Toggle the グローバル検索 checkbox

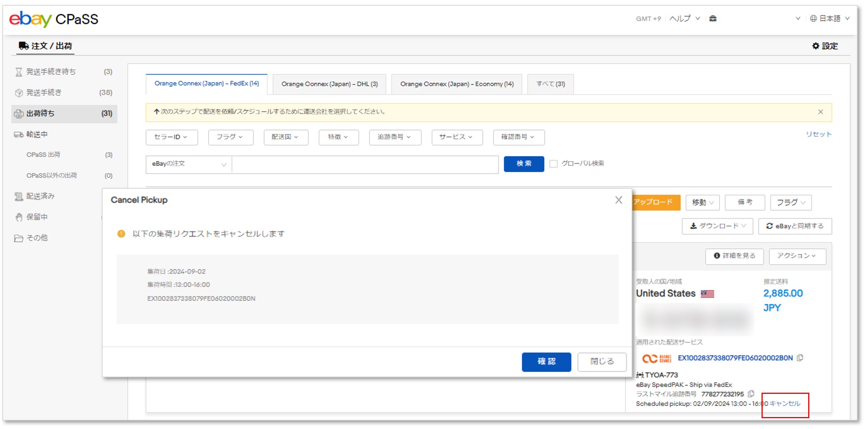pyautogui.click(x=553, y=164)
